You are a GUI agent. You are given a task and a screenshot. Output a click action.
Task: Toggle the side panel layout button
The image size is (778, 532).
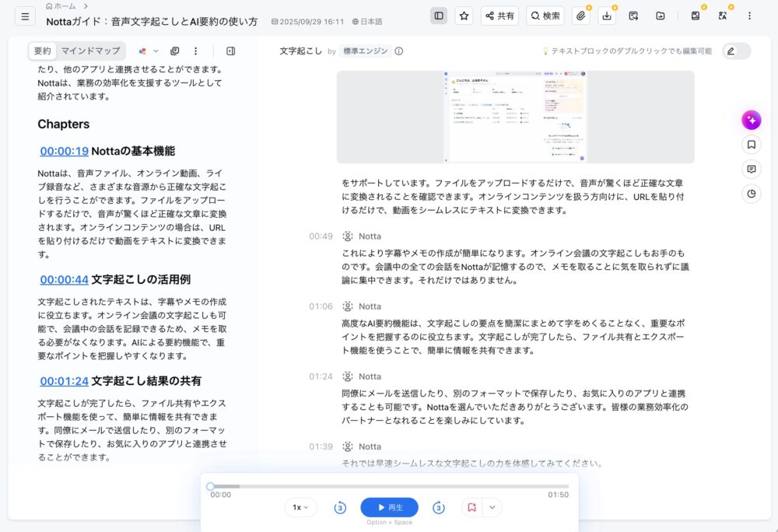[x=439, y=16]
